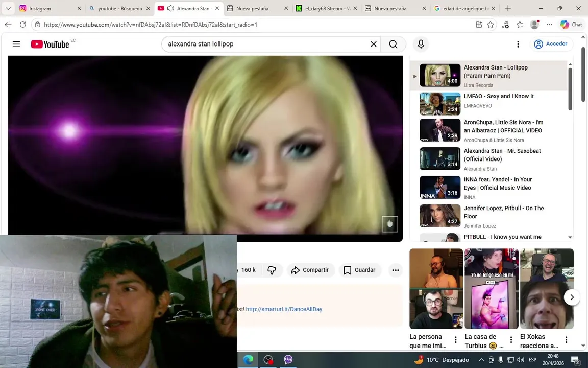The image size is (588, 368).
Task: Open Short 'La persona que me imi...'
Action: (x=436, y=289)
